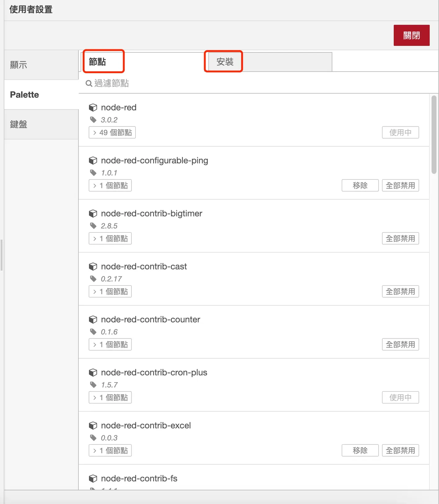Close settings with the red 關閉 button
This screenshot has width=439, height=504.
[411, 35]
